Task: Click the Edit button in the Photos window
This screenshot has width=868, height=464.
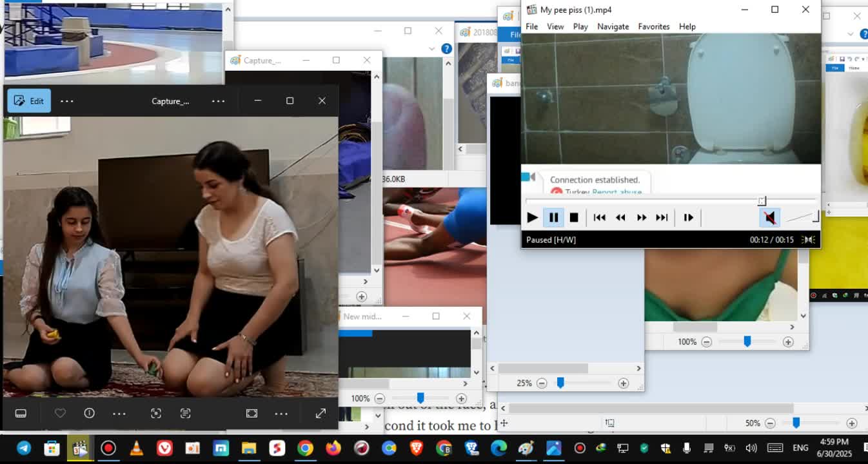Action: [x=29, y=101]
